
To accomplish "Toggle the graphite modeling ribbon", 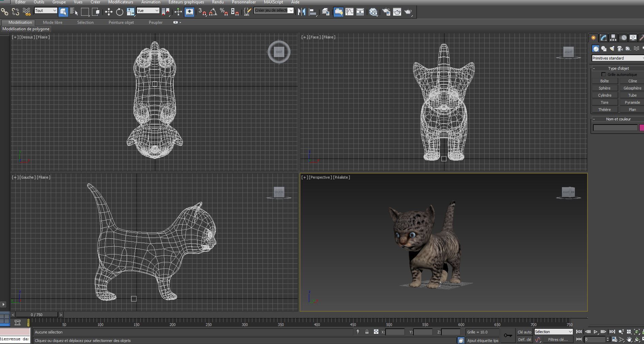I will point(338,12).
